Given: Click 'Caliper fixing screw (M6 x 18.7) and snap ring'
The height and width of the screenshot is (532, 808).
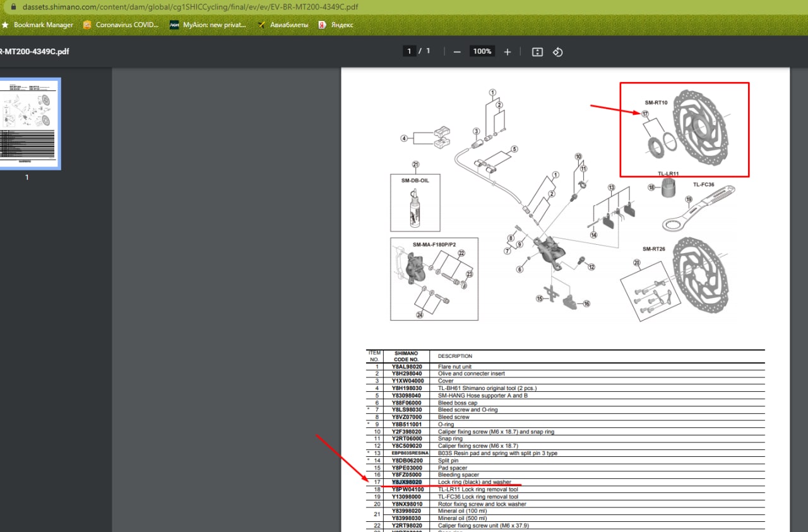Looking at the screenshot, I should click(496, 432).
